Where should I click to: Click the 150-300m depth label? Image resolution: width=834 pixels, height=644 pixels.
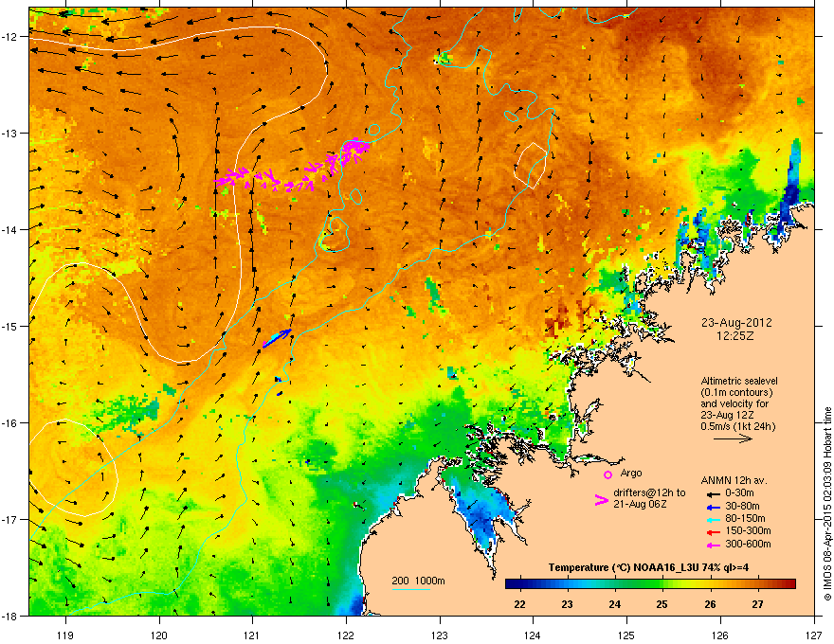coord(748,530)
